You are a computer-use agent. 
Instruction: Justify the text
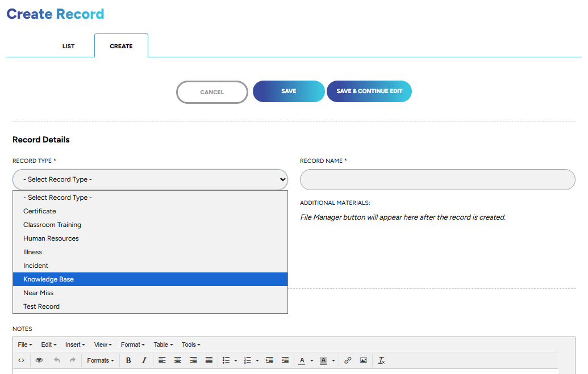pos(209,360)
